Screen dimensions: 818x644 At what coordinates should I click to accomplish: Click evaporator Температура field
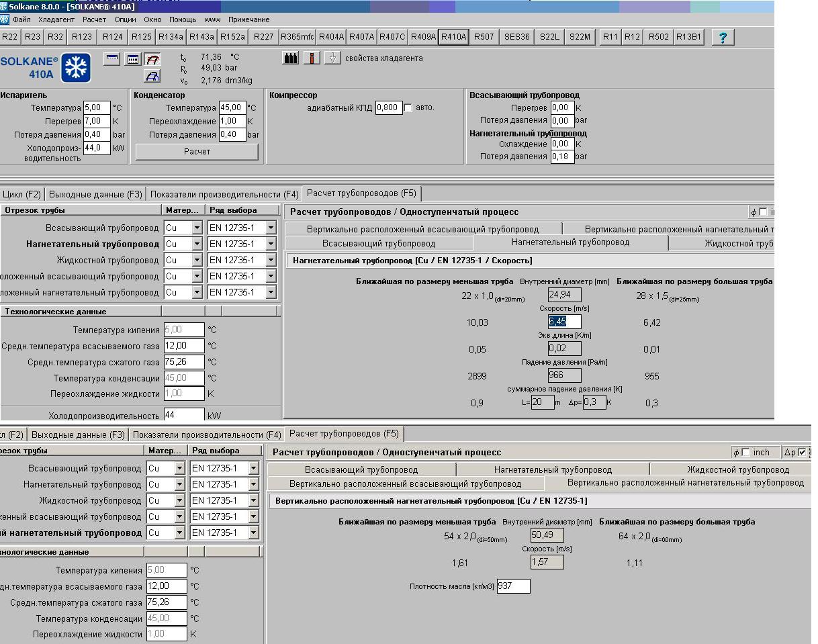[x=97, y=107]
